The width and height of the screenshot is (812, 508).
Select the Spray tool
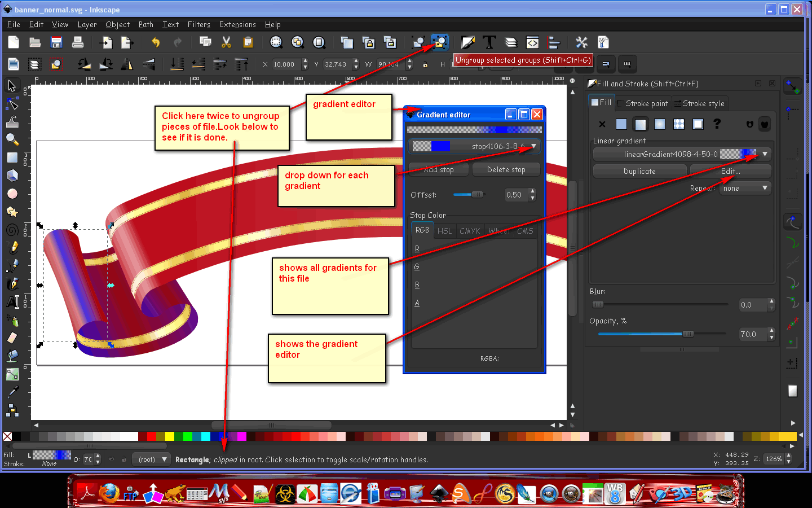point(12,320)
